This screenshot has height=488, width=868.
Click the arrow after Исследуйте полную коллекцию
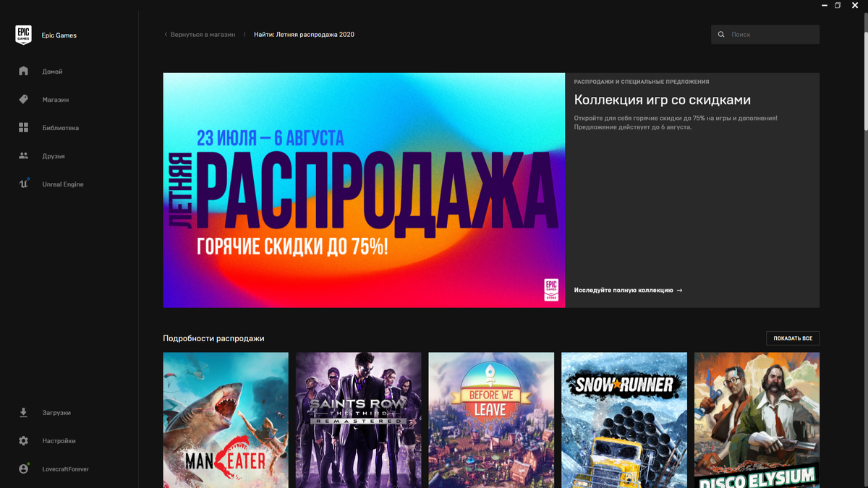pyautogui.click(x=679, y=290)
